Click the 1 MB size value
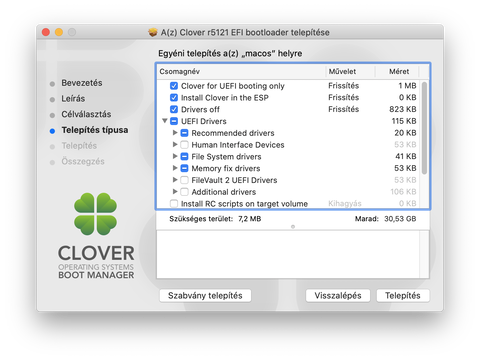Image resolution: width=480 pixels, height=360 pixels. click(x=407, y=86)
